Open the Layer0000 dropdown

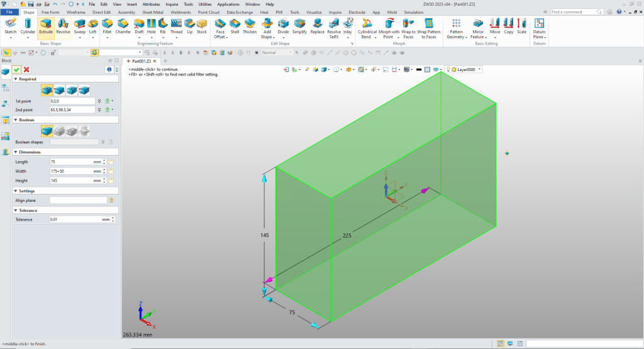(x=480, y=69)
